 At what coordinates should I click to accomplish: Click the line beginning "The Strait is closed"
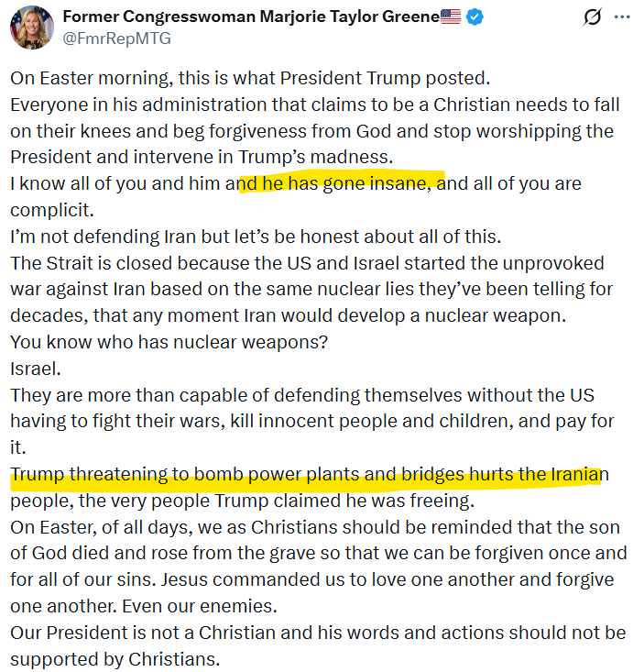pos(309,262)
